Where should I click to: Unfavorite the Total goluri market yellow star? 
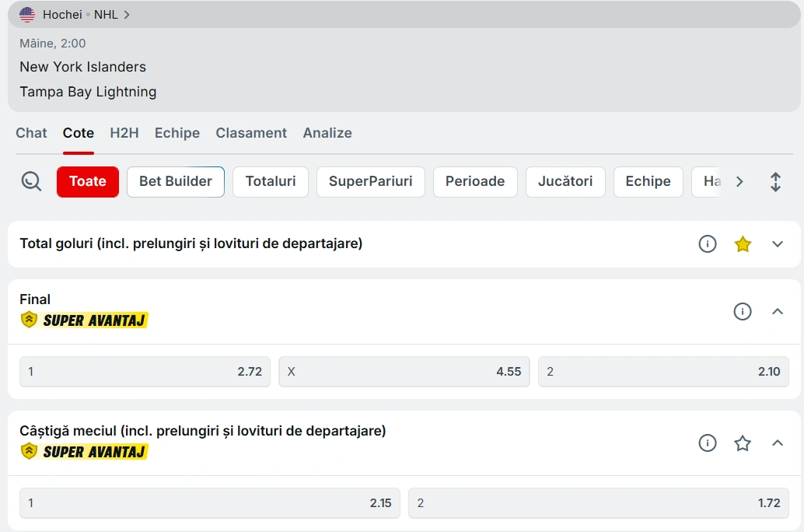(x=743, y=244)
